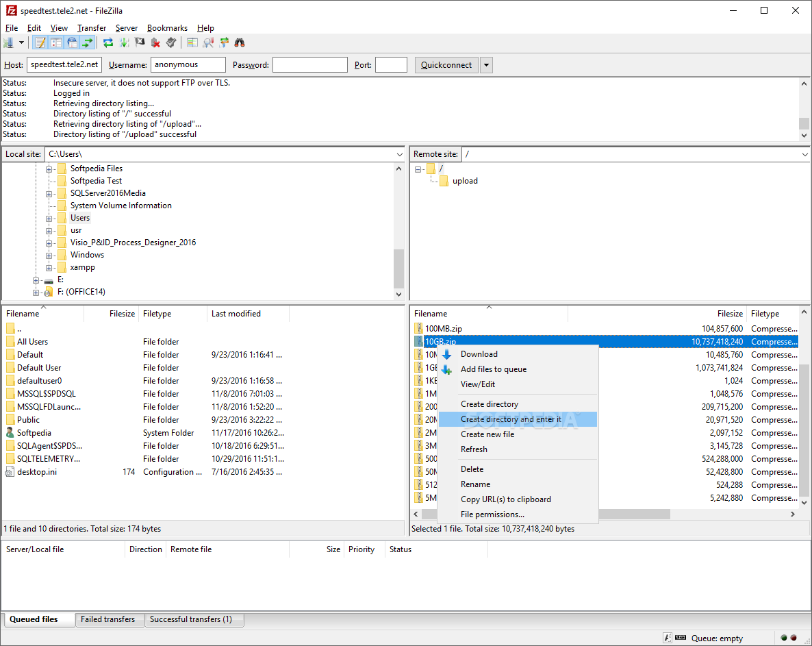The image size is (812, 646).
Task: Refresh file and folder lists
Action: pos(107,43)
